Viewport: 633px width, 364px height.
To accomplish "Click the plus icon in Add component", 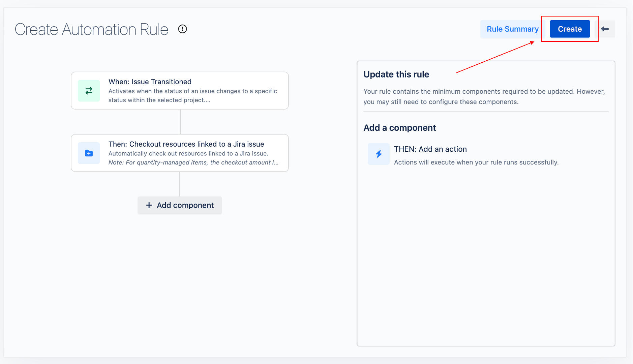I will point(149,205).
